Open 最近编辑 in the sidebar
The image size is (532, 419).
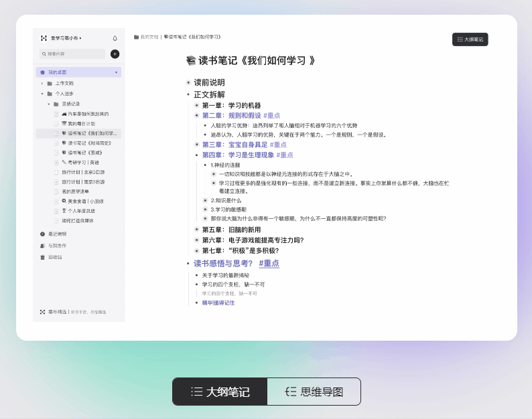coord(58,234)
